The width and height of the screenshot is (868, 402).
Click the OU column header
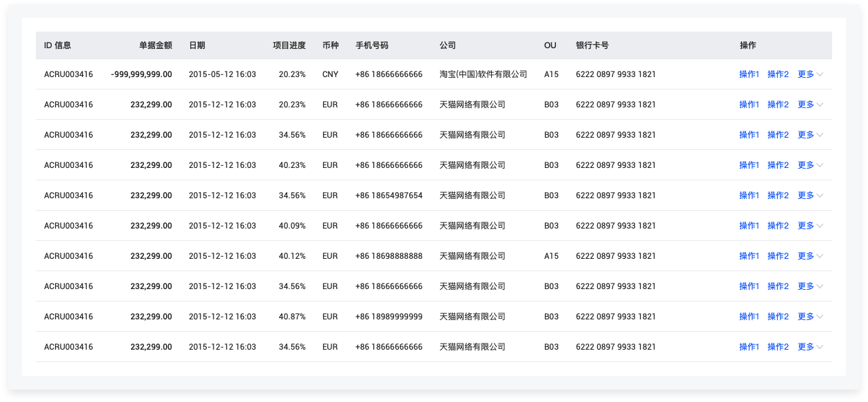pos(550,45)
